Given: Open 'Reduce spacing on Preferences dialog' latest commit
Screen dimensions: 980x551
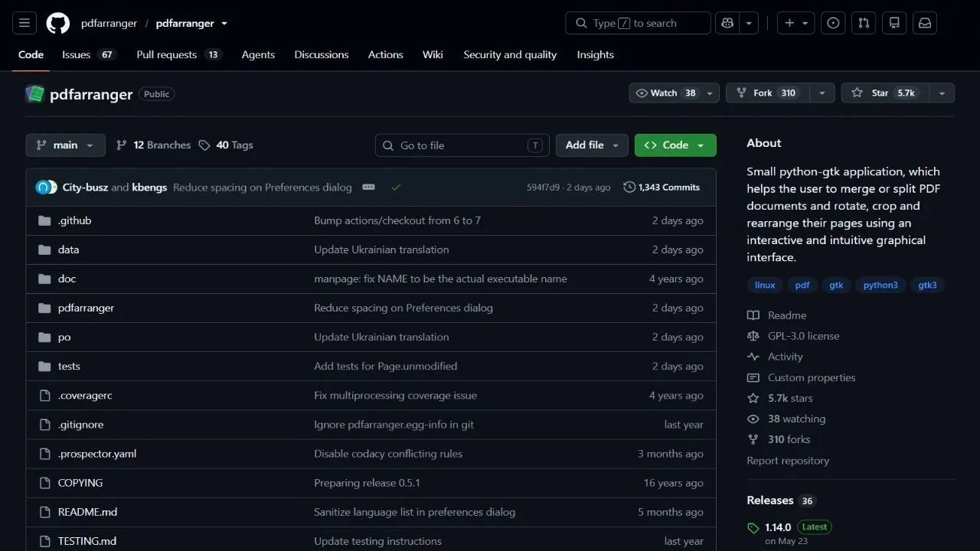Looking at the screenshot, I should (x=263, y=187).
